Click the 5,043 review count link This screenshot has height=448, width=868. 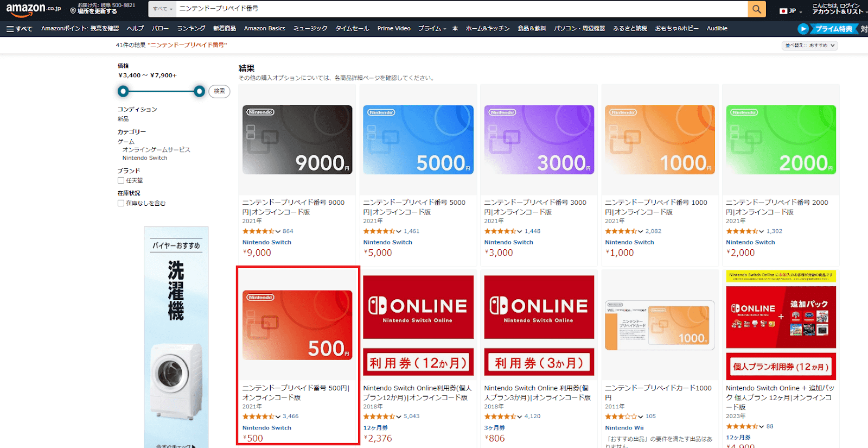(411, 417)
